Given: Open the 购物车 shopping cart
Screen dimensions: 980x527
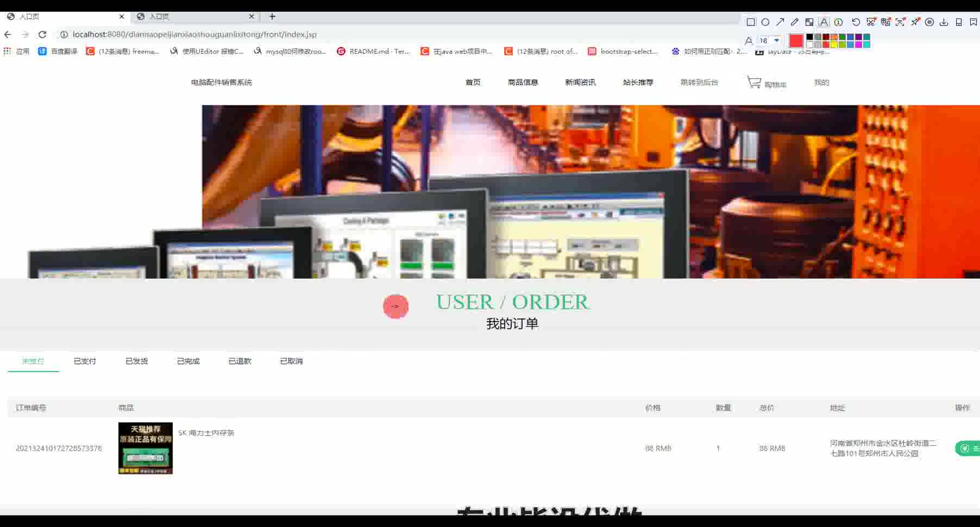Looking at the screenshot, I should [767, 83].
